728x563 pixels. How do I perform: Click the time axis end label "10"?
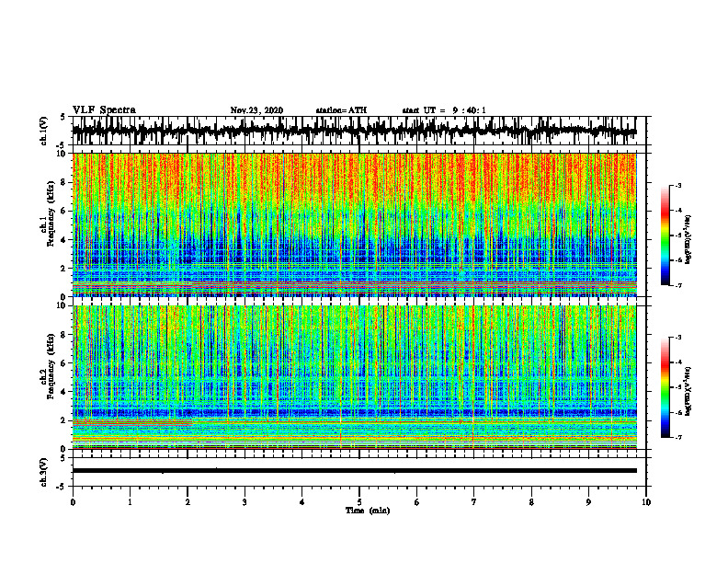pos(646,502)
